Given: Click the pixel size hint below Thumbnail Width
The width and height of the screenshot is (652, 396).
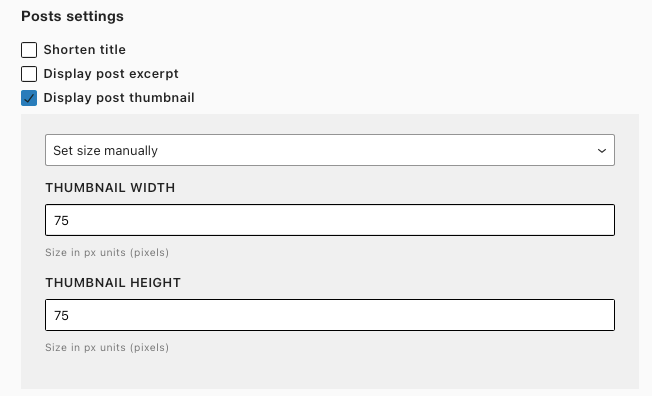Looking at the screenshot, I should [107, 252].
